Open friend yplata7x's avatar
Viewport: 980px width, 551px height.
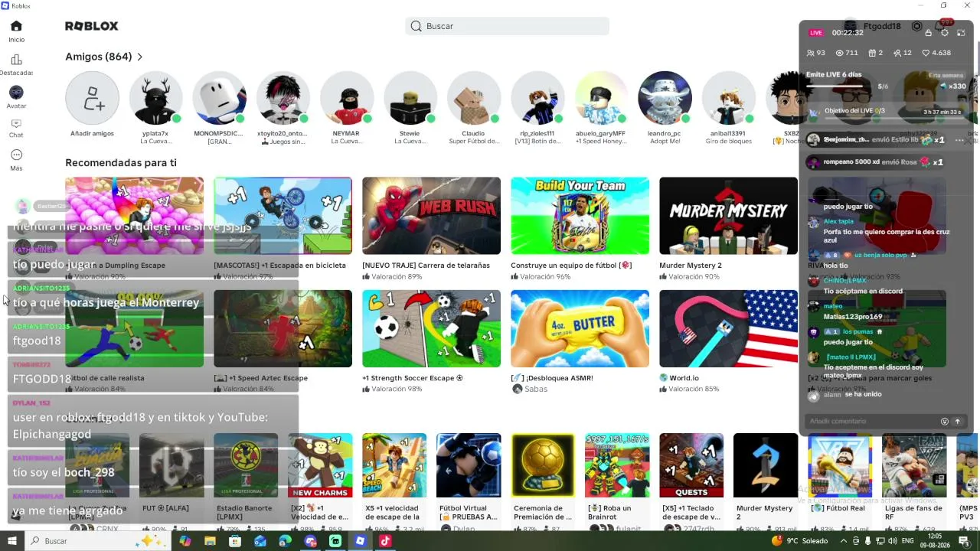[x=155, y=98]
